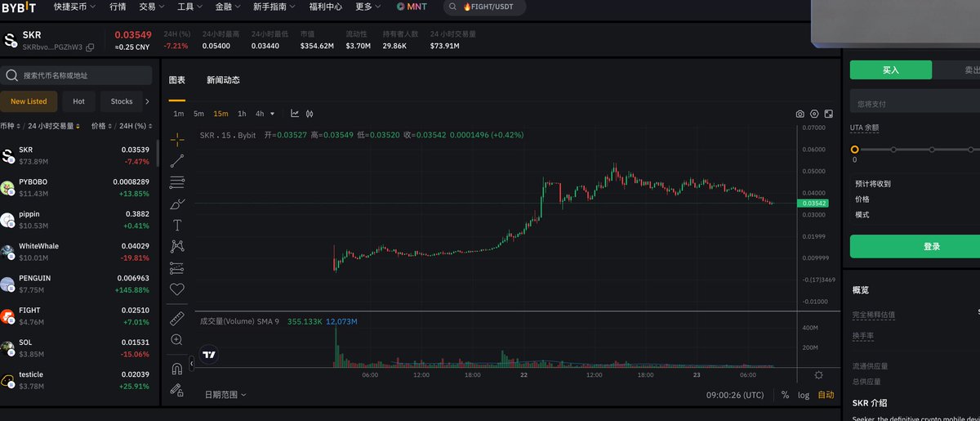Click the TradingView logo on chart
This screenshot has height=421, width=980.
(210, 355)
